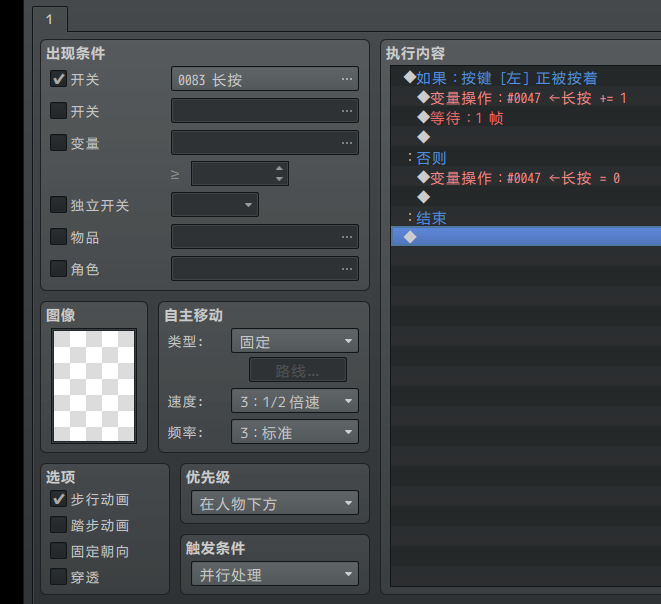Viewport: 661px width, 604px height.
Task: Select empty command line below 长按 = 0
Action: (x=526, y=198)
